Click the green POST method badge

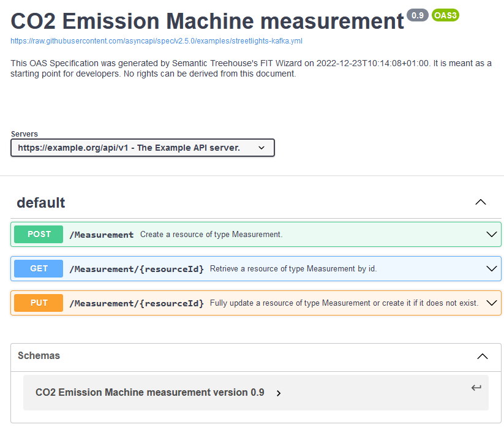tap(39, 234)
